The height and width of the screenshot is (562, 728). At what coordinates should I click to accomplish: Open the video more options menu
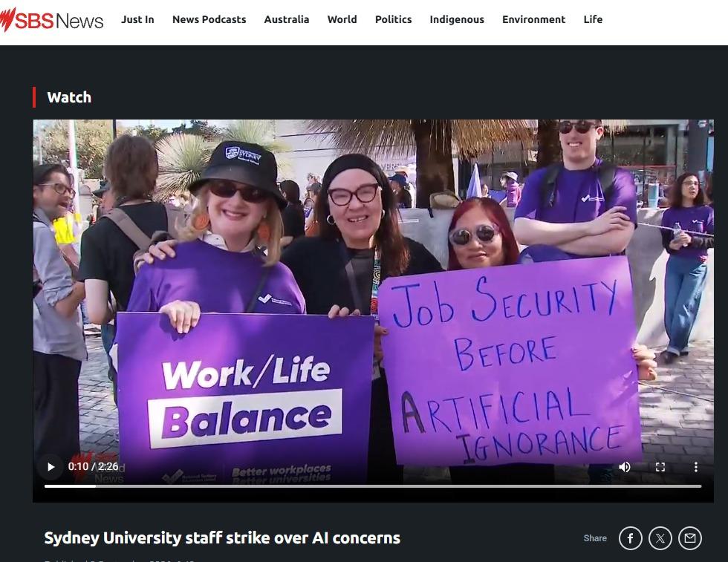[695, 467]
